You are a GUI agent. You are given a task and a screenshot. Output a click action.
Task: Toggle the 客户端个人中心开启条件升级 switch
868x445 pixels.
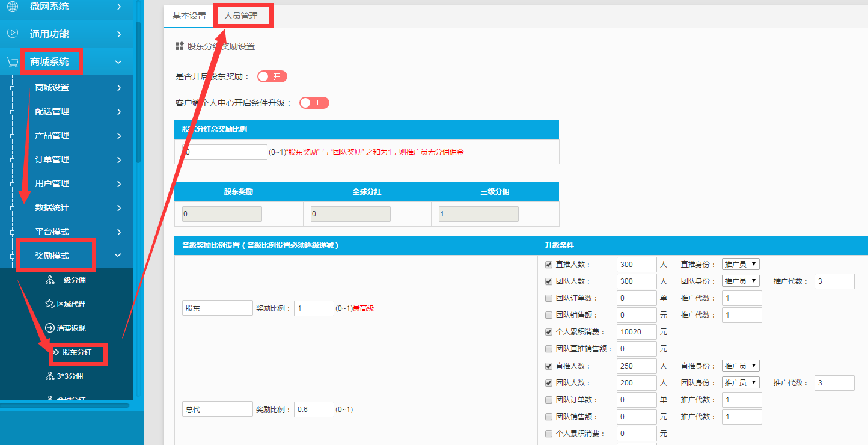pyautogui.click(x=314, y=103)
